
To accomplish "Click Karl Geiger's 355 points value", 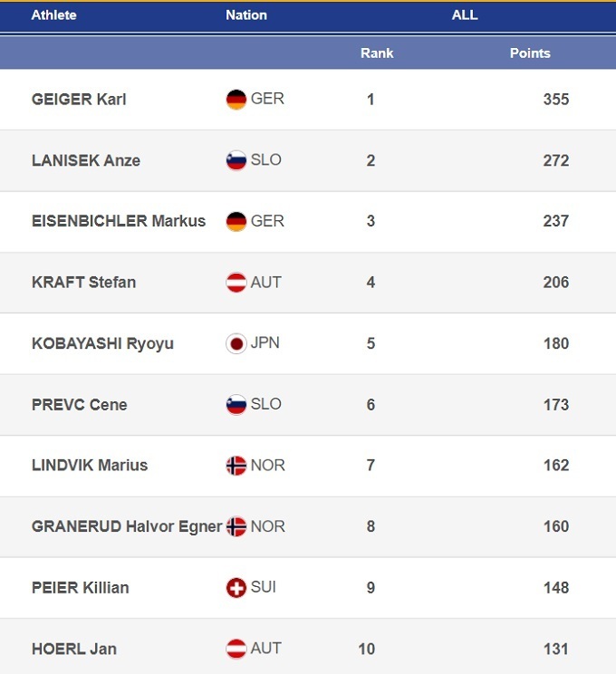I will (555, 100).
